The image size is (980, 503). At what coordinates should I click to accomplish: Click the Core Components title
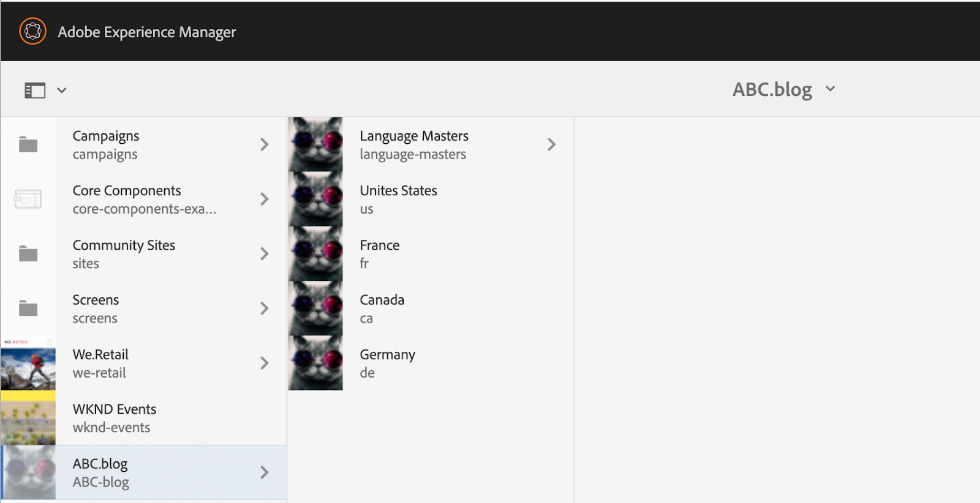[x=127, y=190]
